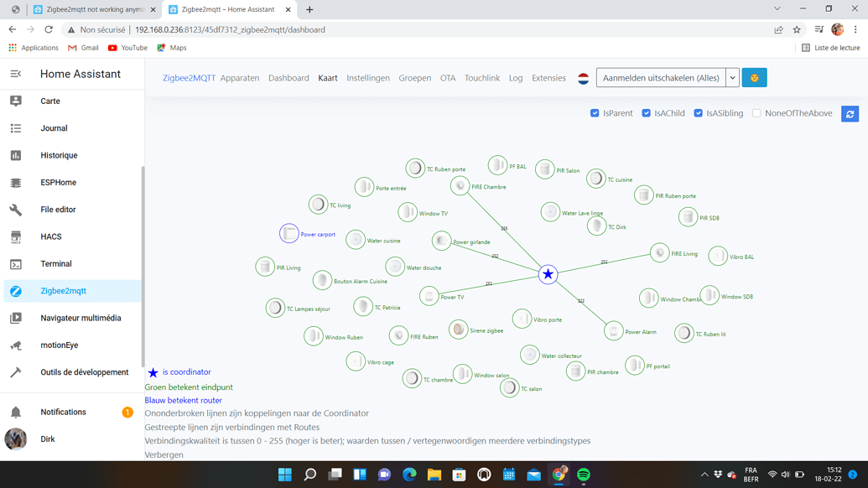Switch to the Apparaten tab

(240, 78)
